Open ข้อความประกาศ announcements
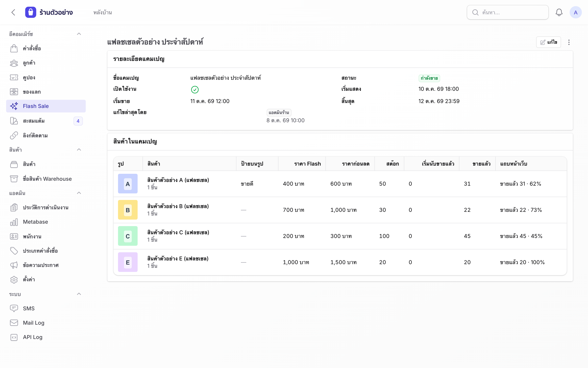This screenshot has width=588, height=368. (46, 265)
